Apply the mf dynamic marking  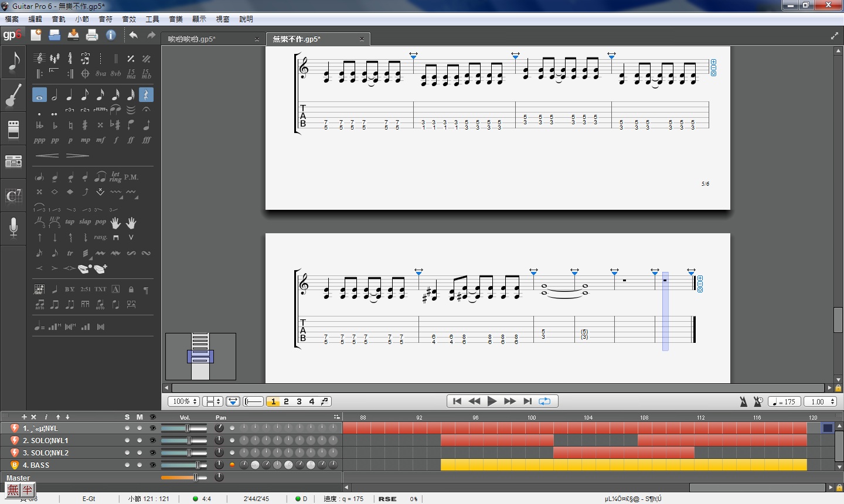(x=101, y=140)
